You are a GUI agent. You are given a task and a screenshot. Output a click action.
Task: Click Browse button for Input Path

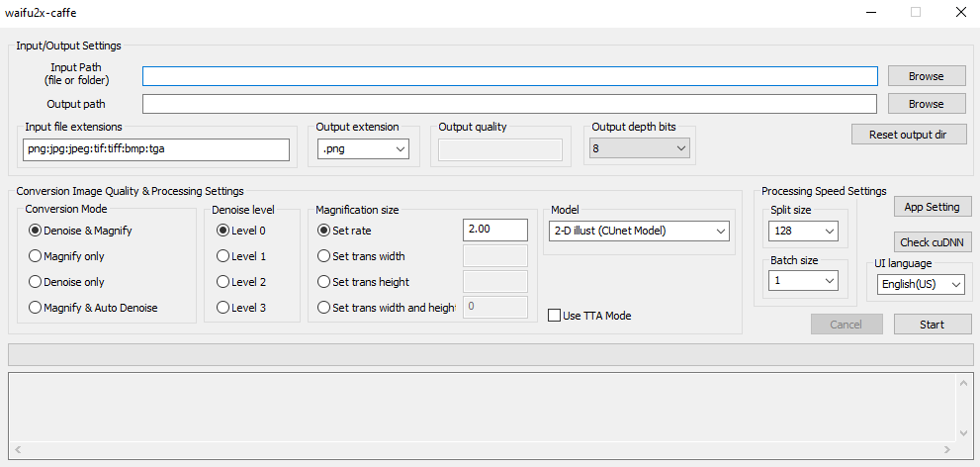click(x=927, y=76)
